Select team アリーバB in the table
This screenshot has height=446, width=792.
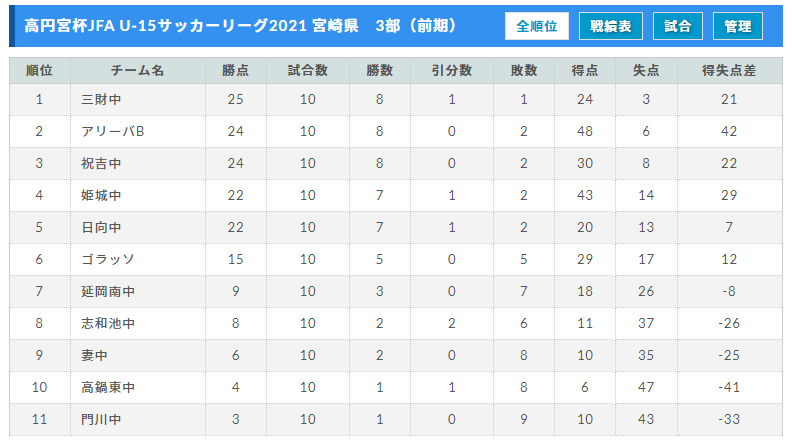tap(113, 131)
